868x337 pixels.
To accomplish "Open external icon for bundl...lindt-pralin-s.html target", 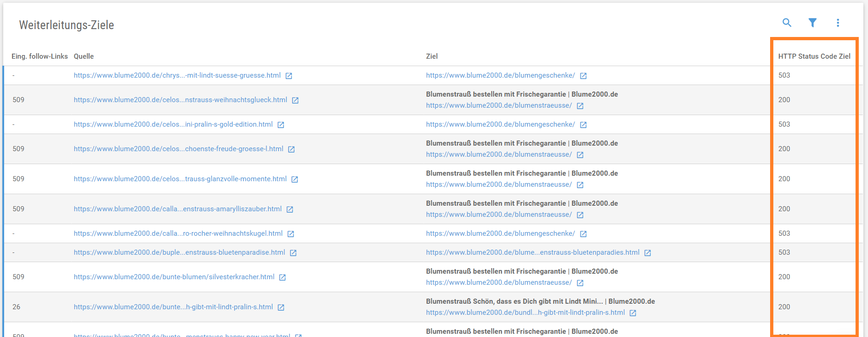I will pos(633,313).
